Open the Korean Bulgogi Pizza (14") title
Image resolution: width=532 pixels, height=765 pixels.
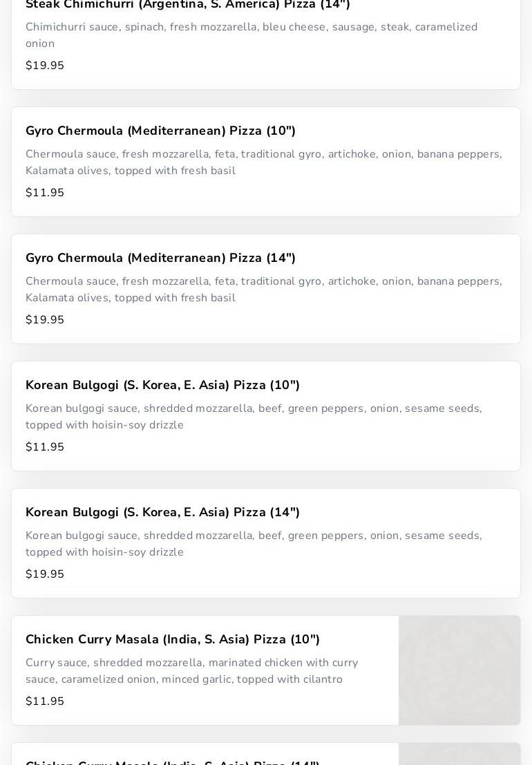[x=162, y=512]
